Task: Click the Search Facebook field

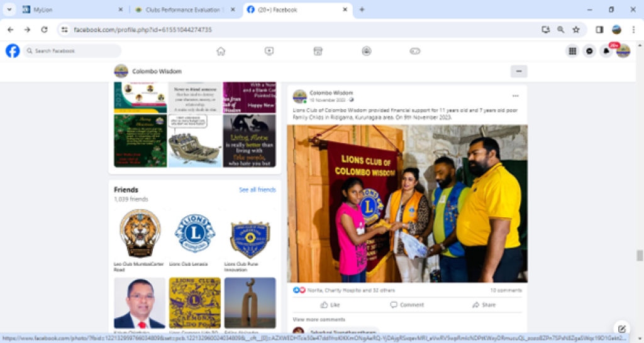Action: click(x=72, y=51)
